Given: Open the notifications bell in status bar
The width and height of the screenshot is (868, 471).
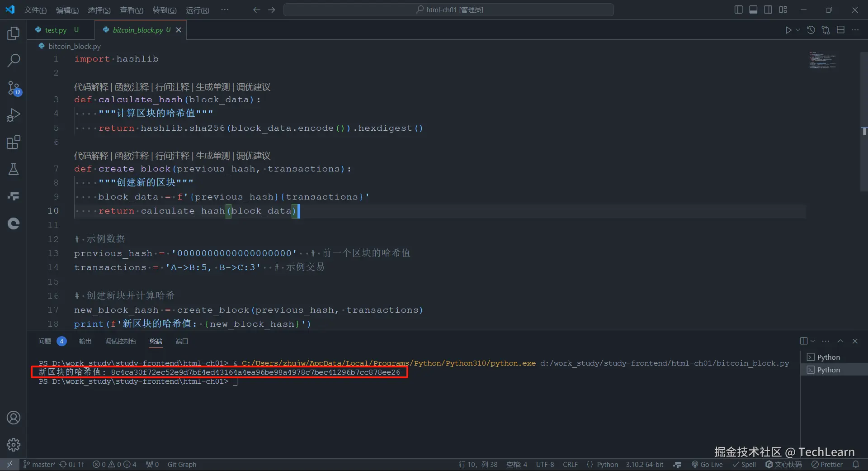Looking at the screenshot, I should 855,464.
